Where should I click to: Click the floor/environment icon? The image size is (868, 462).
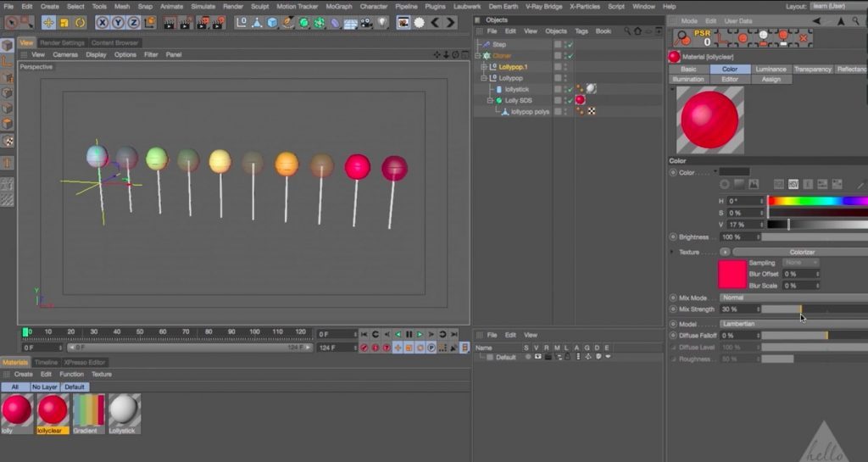point(350,23)
